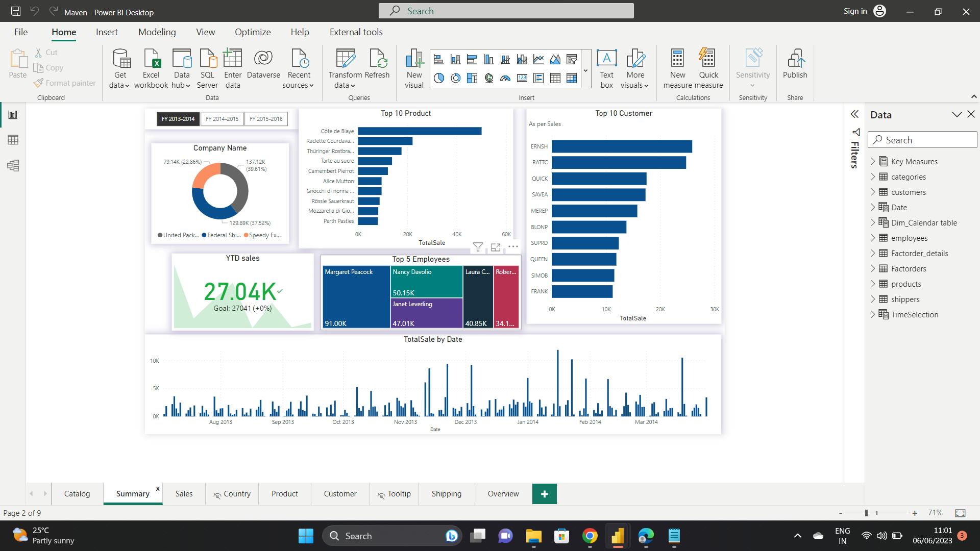Insert a matrix visual
980x551 pixels.
pyautogui.click(x=572, y=78)
